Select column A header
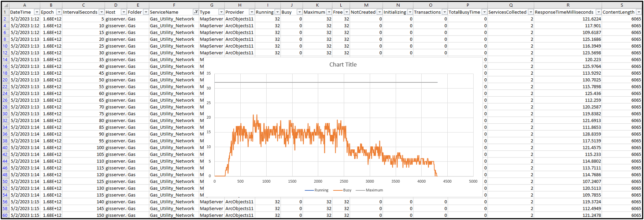The width and height of the screenshot is (644, 220). point(25,5)
